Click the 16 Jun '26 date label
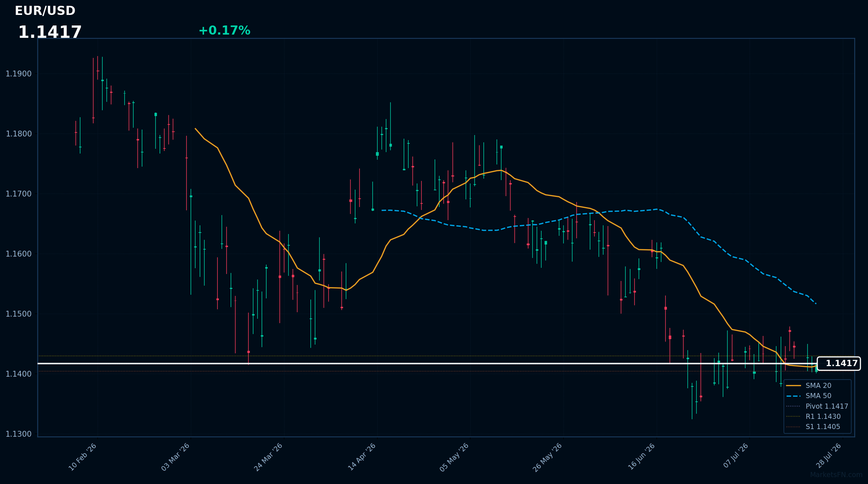 tap(642, 457)
